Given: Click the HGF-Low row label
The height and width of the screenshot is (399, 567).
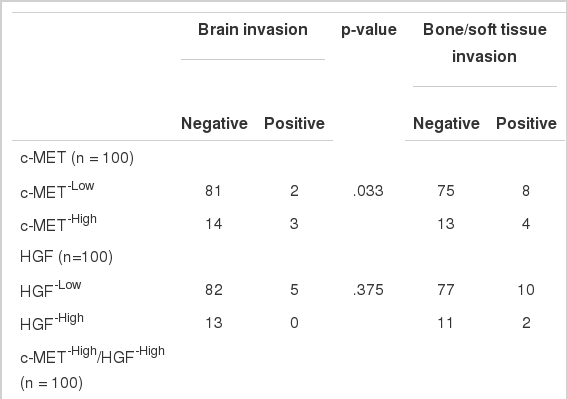Looking at the screenshot, I should (x=51, y=289).
